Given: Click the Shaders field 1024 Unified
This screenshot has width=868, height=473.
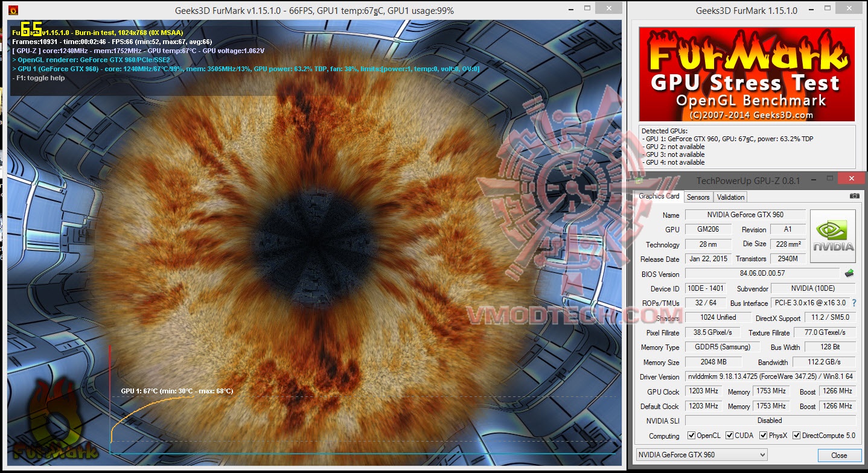Looking at the screenshot, I should click(718, 317).
